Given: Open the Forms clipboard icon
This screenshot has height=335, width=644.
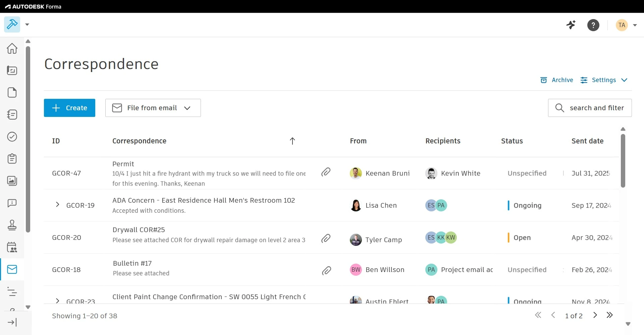Looking at the screenshot, I should (x=12, y=159).
